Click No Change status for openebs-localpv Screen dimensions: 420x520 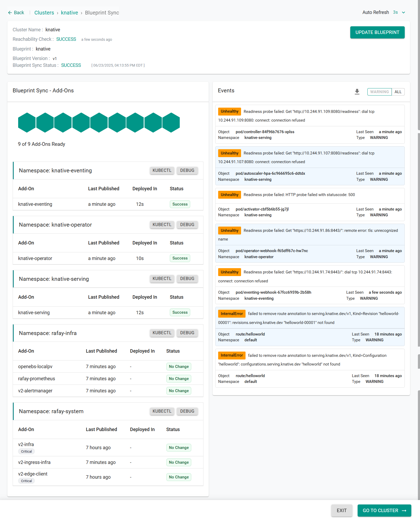point(179,367)
